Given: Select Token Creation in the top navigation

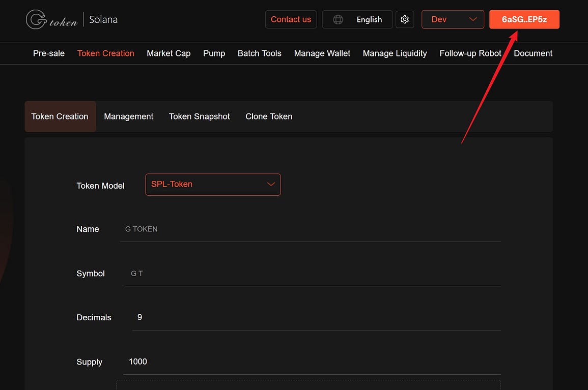Looking at the screenshot, I should pos(106,53).
